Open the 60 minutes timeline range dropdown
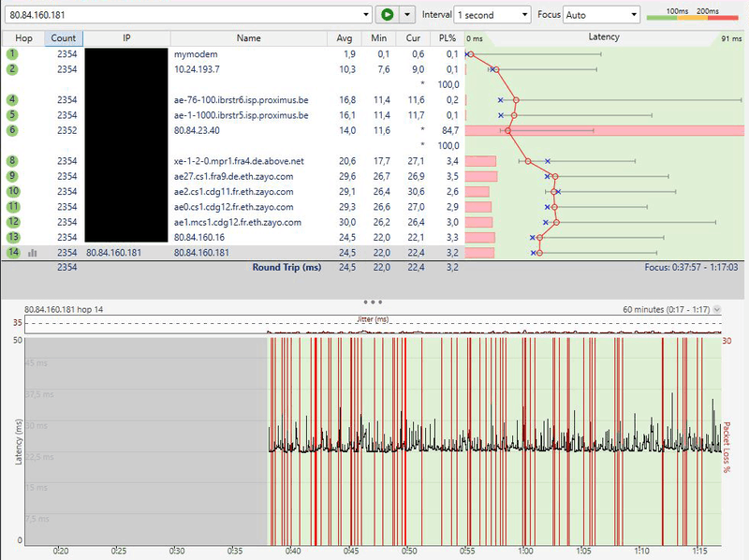749x560 pixels. 717,310
